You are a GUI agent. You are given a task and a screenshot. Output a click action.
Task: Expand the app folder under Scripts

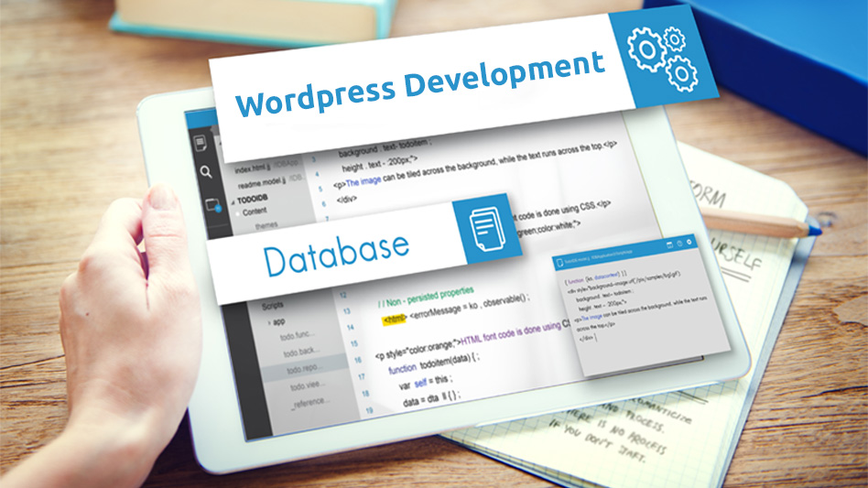pos(270,323)
